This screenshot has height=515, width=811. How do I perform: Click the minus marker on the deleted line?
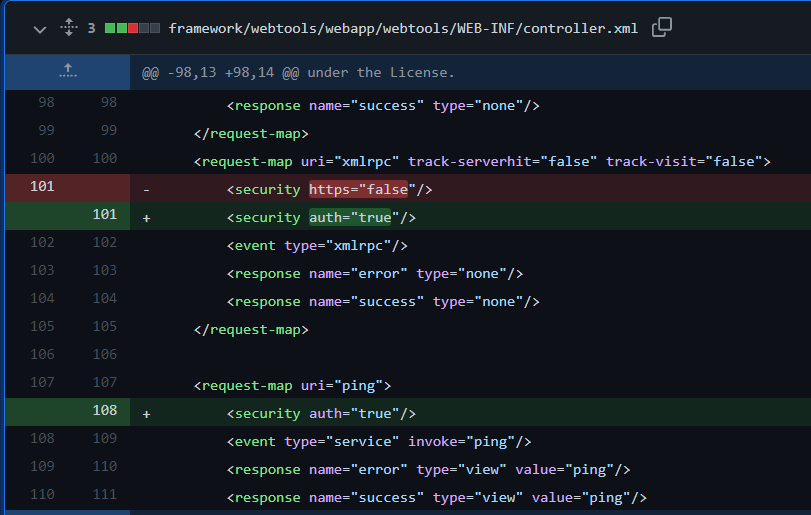tap(147, 190)
